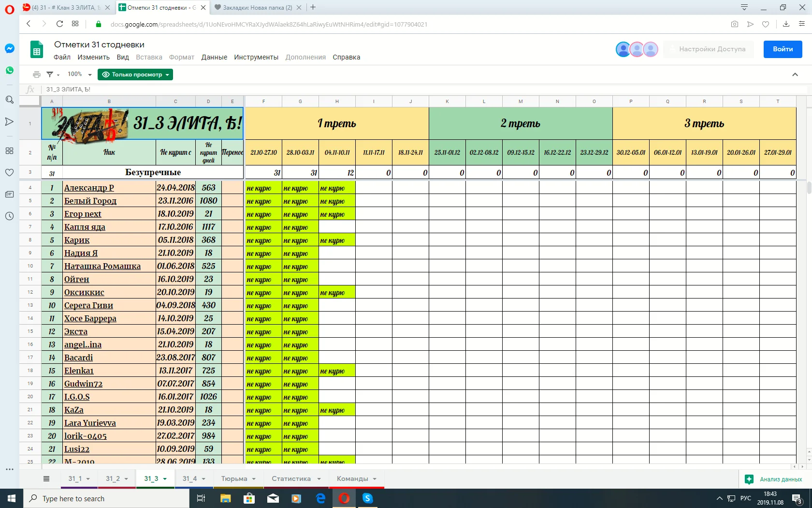
Task: Open History clock icon in sidebar
Action: 9,216
